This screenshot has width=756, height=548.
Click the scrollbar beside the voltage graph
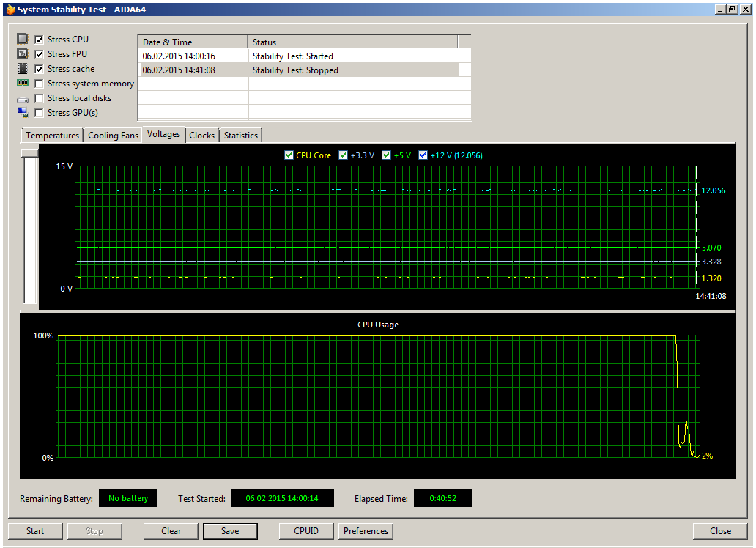pyautogui.click(x=29, y=227)
